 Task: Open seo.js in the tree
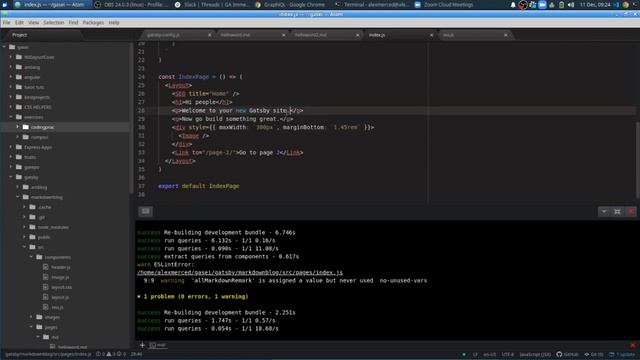pos(57,307)
